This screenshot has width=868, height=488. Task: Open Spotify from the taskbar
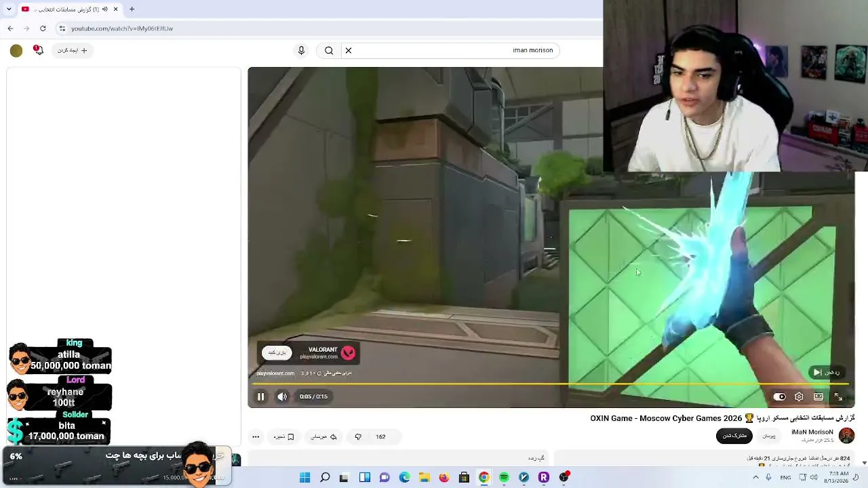[x=504, y=478]
